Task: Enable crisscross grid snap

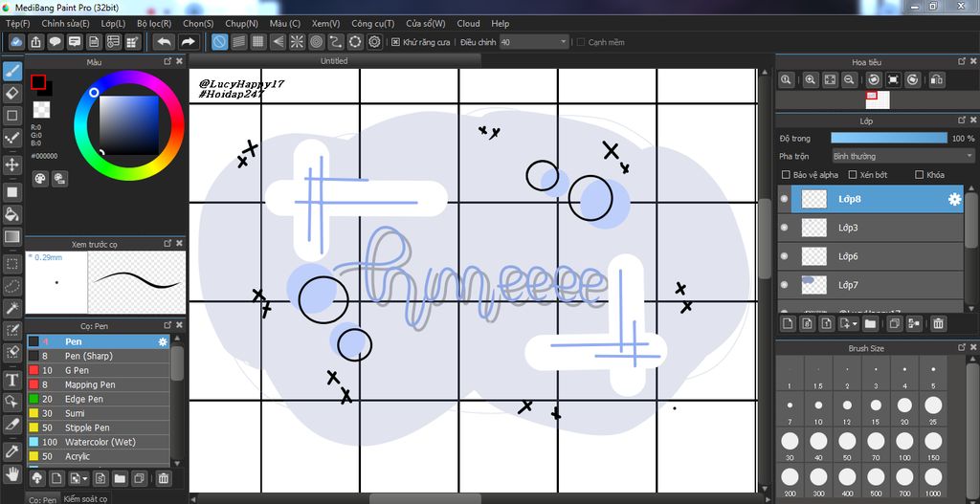Action: 258,42
